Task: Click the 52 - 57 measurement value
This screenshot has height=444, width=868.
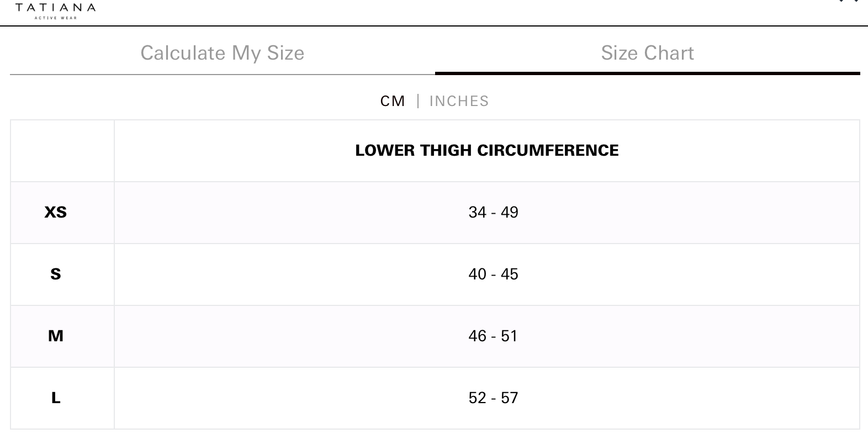Action: (493, 398)
